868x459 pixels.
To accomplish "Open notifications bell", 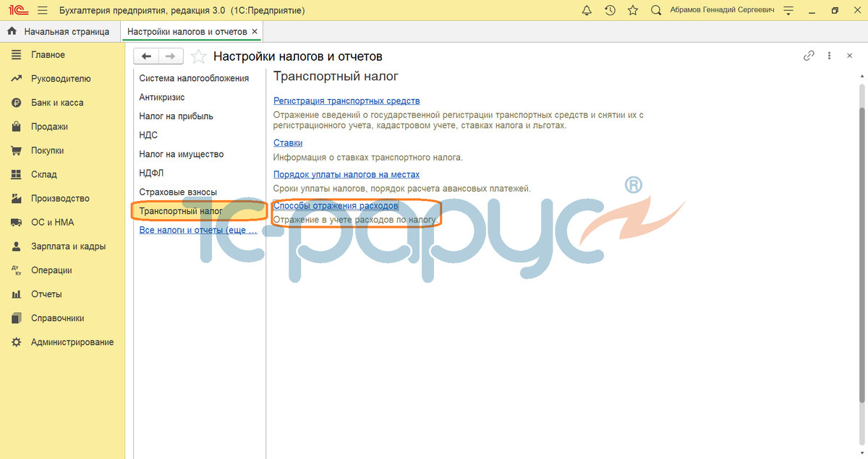I will pos(587,11).
